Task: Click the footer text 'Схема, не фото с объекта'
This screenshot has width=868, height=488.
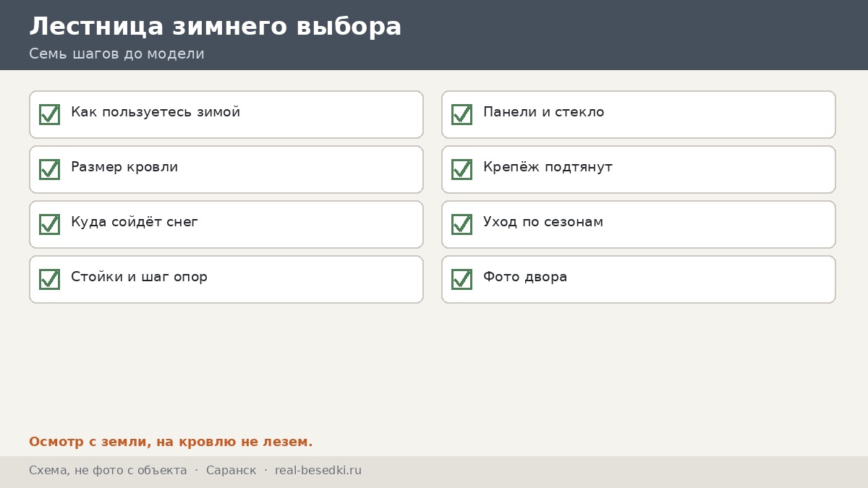Action: pyautogui.click(x=108, y=471)
